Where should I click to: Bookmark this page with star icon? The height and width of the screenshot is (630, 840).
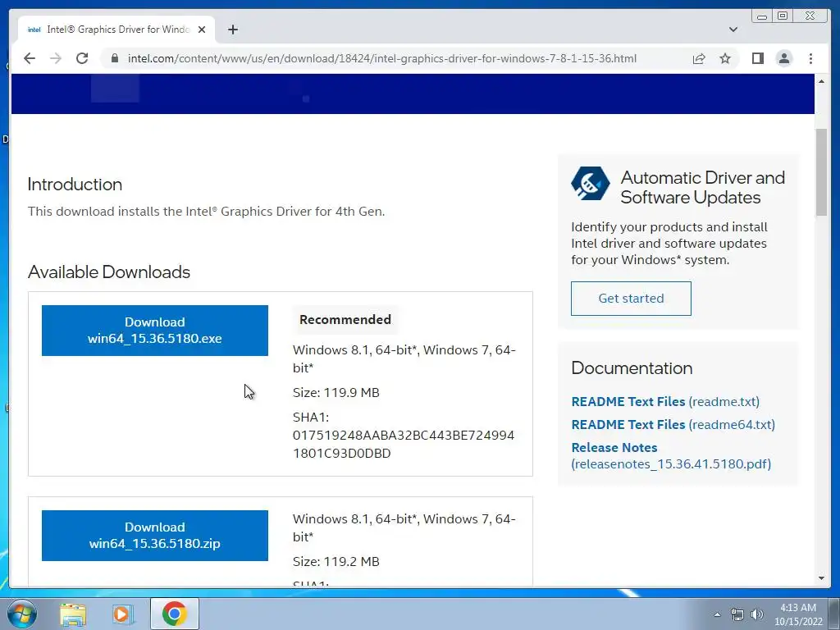pos(725,58)
